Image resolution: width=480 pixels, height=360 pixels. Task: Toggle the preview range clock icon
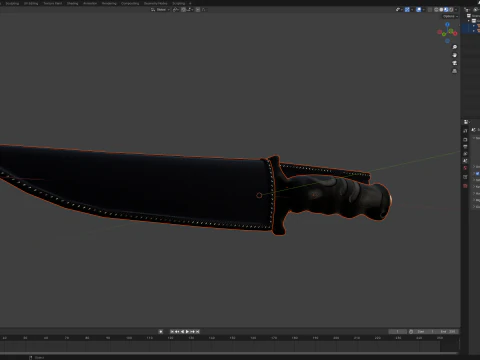point(411,332)
